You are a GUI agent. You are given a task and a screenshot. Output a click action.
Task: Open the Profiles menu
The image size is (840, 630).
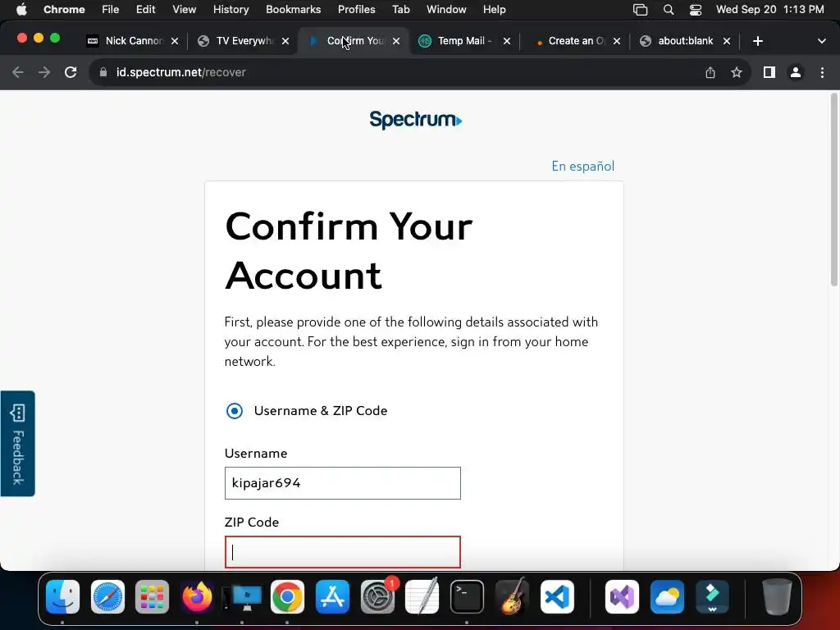(356, 10)
